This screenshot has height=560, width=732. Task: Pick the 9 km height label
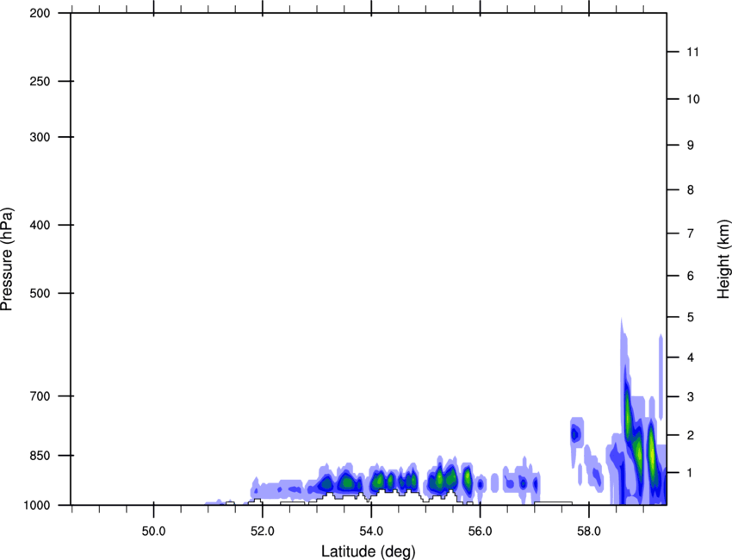click(691, 146)
